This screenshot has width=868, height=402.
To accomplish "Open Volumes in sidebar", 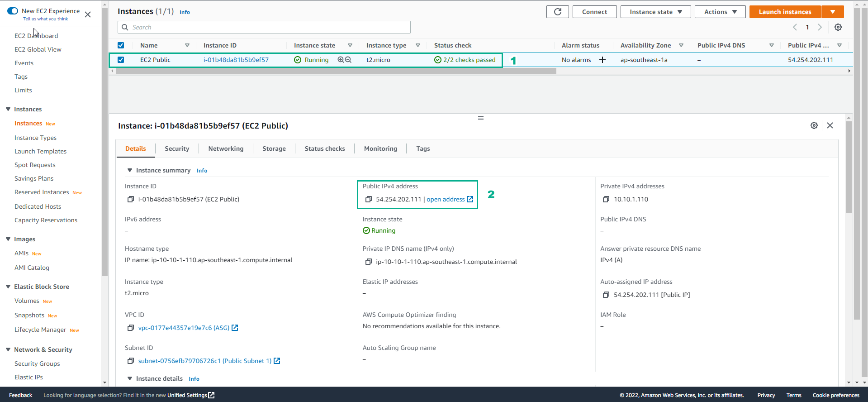I will click(x=27, y=301).
